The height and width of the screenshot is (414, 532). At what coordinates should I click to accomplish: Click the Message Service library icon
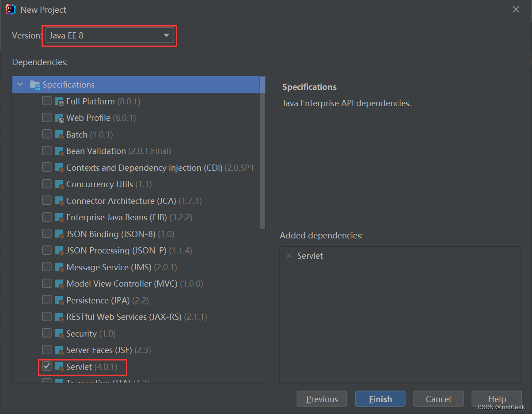point(60,268)
